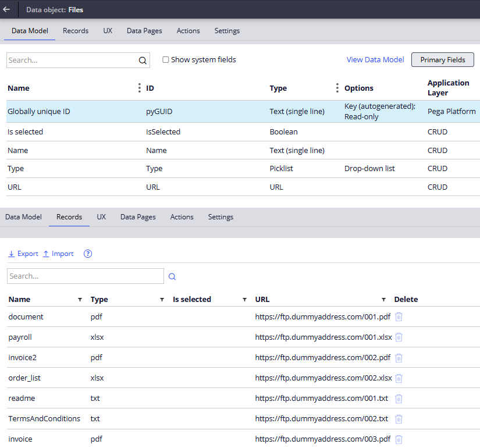The width and height of the screenshot is (480, 448).
Task: Delete the invoice record
Action: click(x=399, y=439)
